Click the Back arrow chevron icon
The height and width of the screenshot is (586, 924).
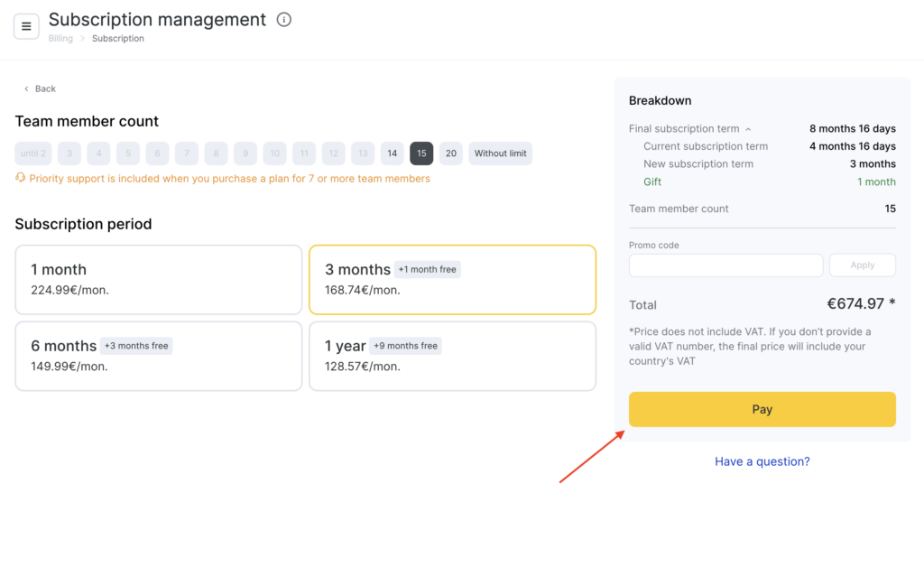(26, 89)
